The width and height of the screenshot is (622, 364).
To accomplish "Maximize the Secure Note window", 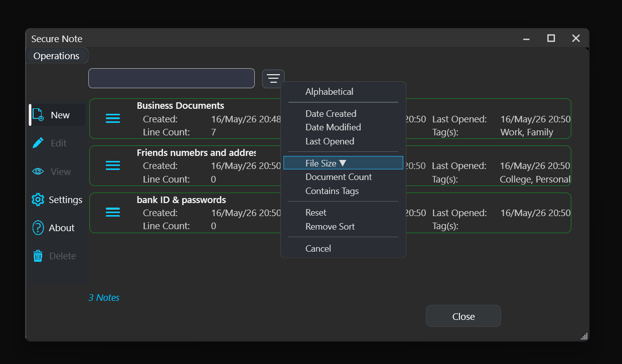I will (x=551, y=38).
